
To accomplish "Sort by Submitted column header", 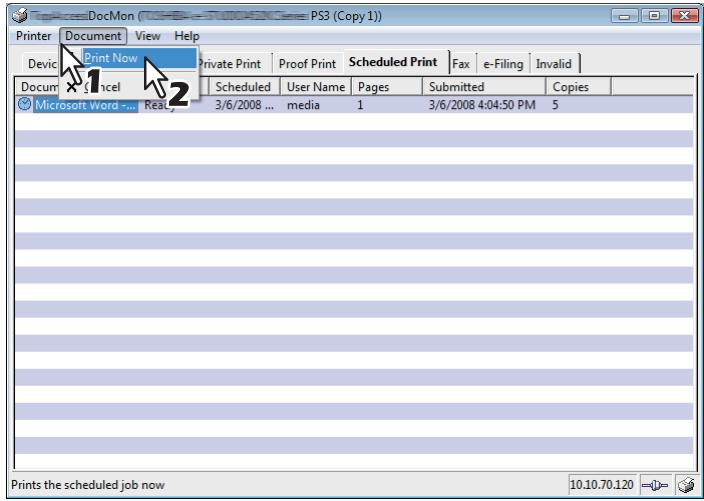I will point(484,87).
